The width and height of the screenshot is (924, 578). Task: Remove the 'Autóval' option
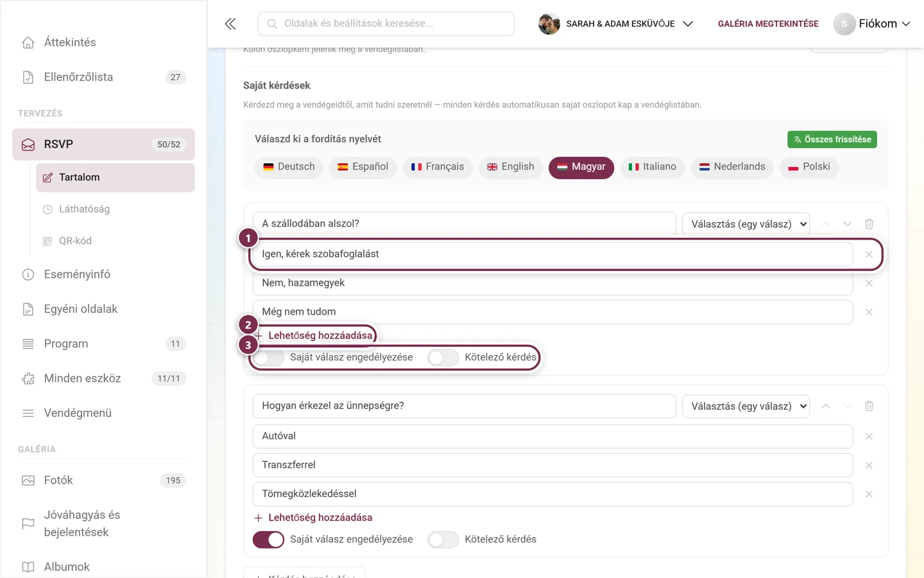point(869,437)
